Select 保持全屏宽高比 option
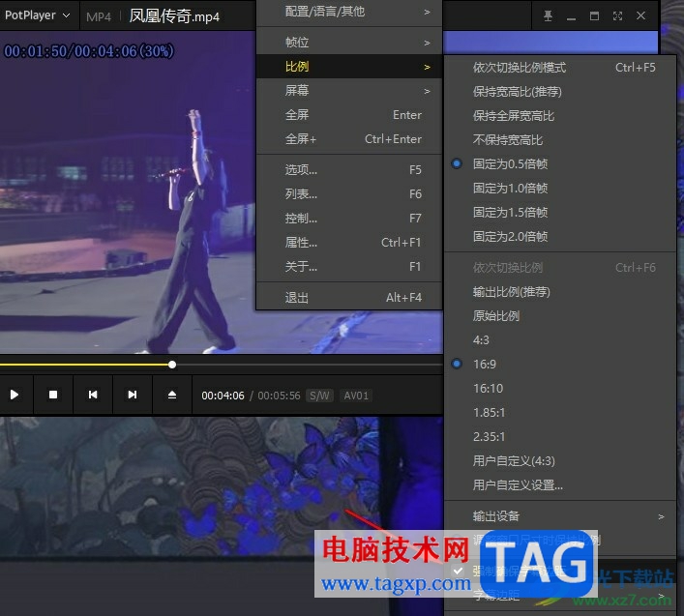Image resolution: width=684 pixels, height=616 pixels. tap(560, 116)
